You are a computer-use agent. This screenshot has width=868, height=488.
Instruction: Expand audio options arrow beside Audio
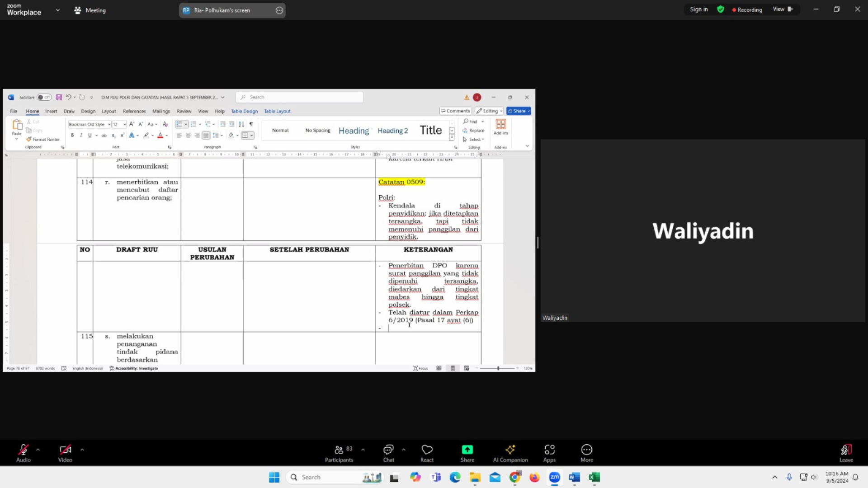click(x=38, y=450)
